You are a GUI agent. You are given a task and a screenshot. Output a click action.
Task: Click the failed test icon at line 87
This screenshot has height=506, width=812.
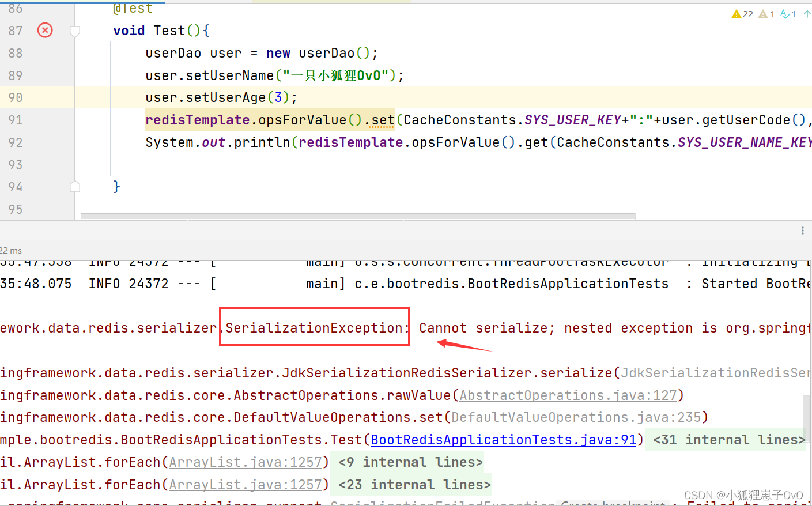(x=45, y=30)
